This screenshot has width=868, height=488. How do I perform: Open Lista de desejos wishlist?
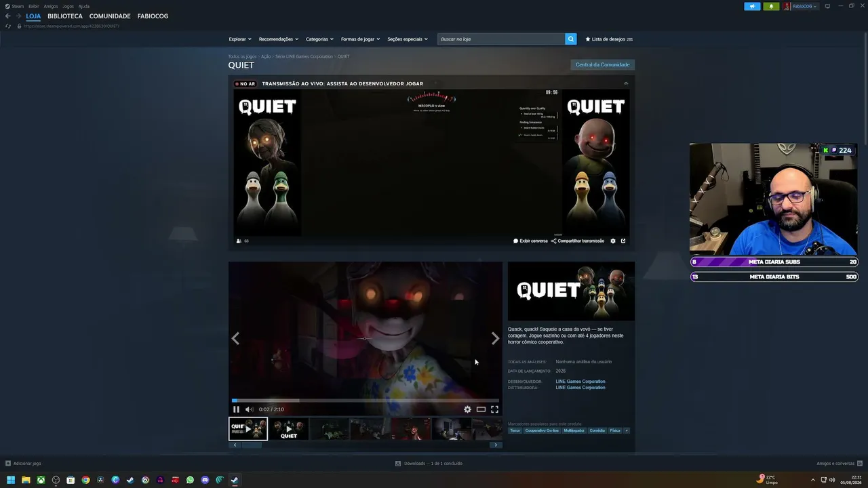click(x=609, y=39)
